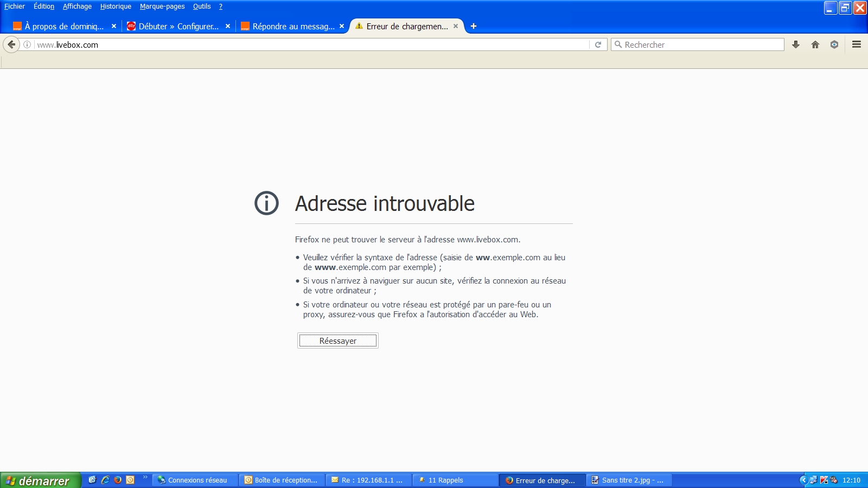The image size is (868, 488).
Task: Switch to the 'À propos de dominiq...' tab
Action: click(64, 26)
